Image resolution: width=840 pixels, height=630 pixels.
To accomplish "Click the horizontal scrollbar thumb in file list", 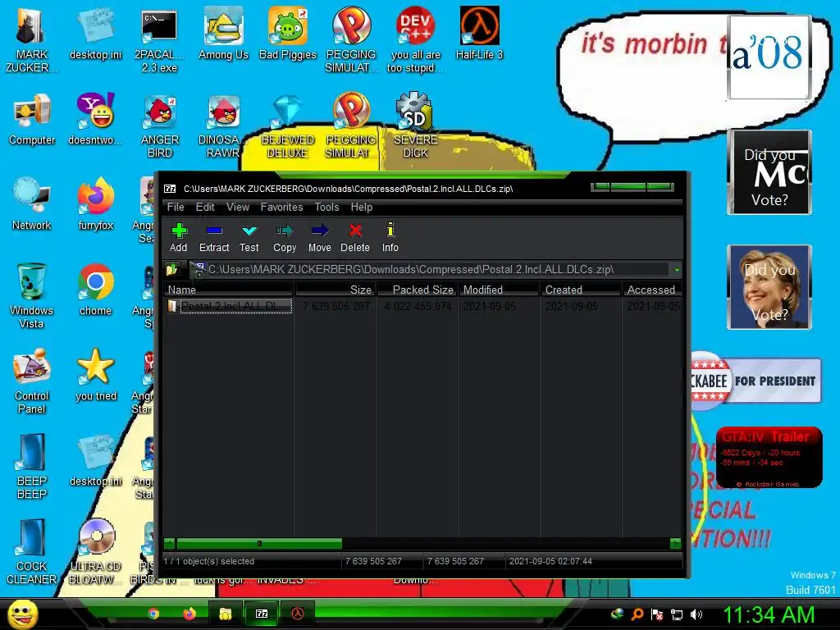I will pos(259,544).
